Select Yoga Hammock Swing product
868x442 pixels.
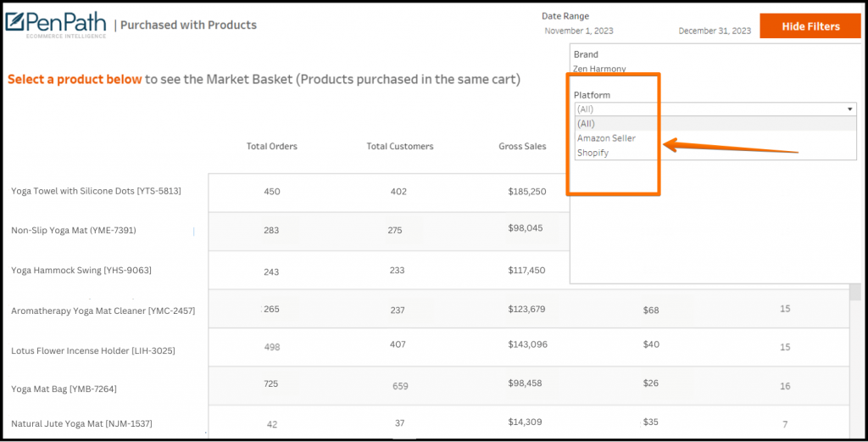pyautogui.click(x=81, y=271)
